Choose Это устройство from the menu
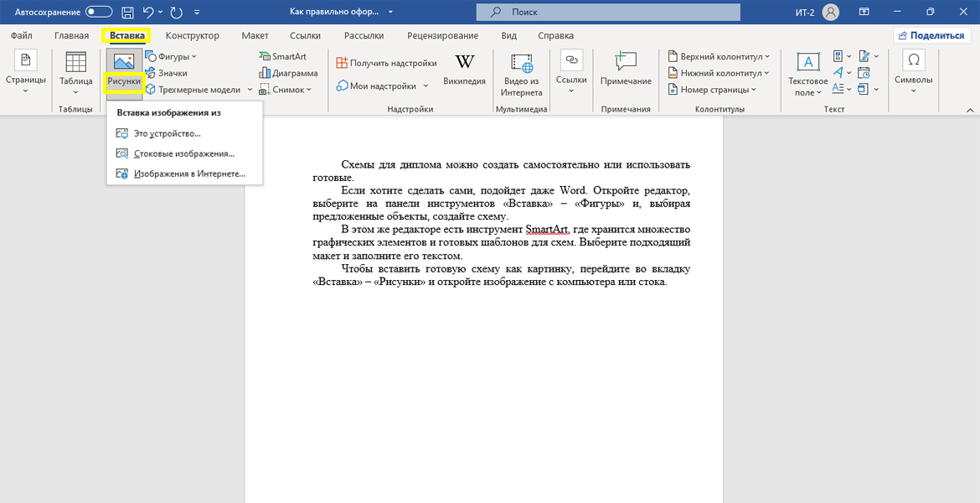This screenshot has height=503, width=980. [168, 133]
